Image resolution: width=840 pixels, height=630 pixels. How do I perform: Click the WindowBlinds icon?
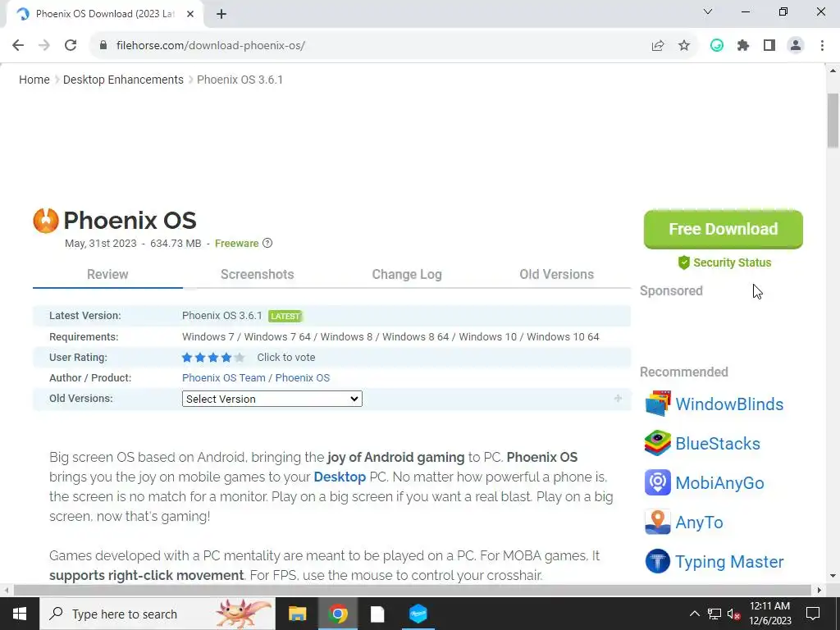click(658, 404)
